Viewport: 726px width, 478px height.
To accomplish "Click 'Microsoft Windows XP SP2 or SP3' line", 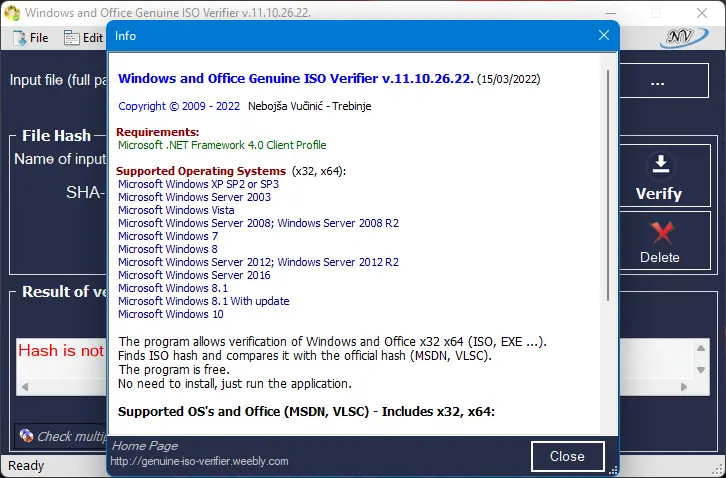I will tap(199, 184).
